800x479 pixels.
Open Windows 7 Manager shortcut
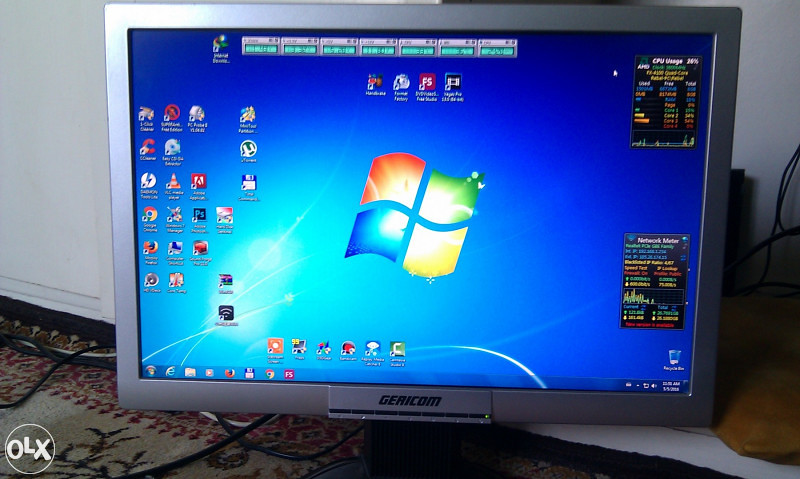pos(174,220)
